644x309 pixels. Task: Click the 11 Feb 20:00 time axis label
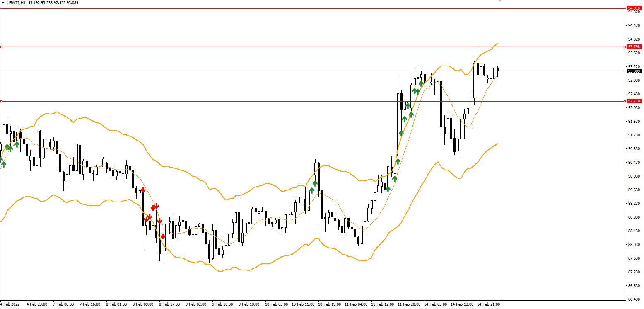point(409,304)
